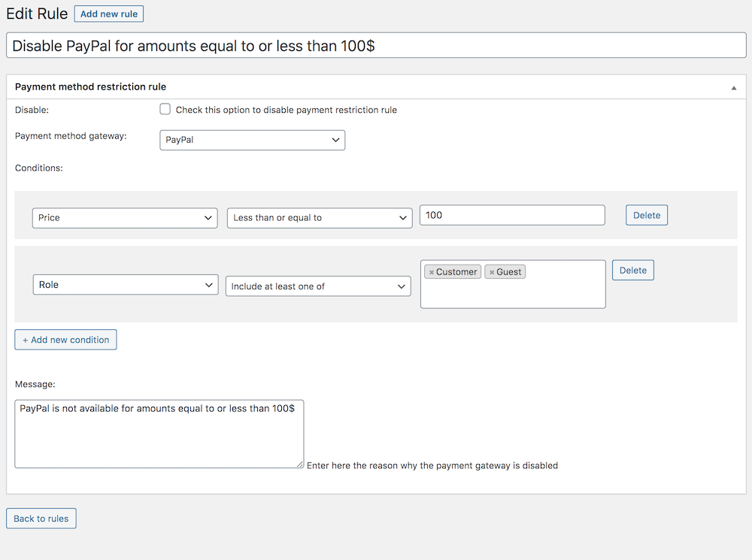Click empty area of roles selection box
This screenshot has width=752, height=560.
pos(512,294)
